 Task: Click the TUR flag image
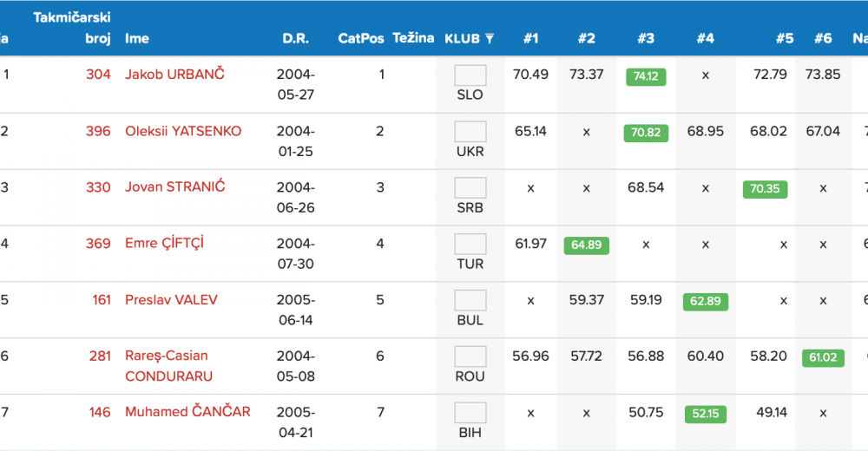coord(470,245)
